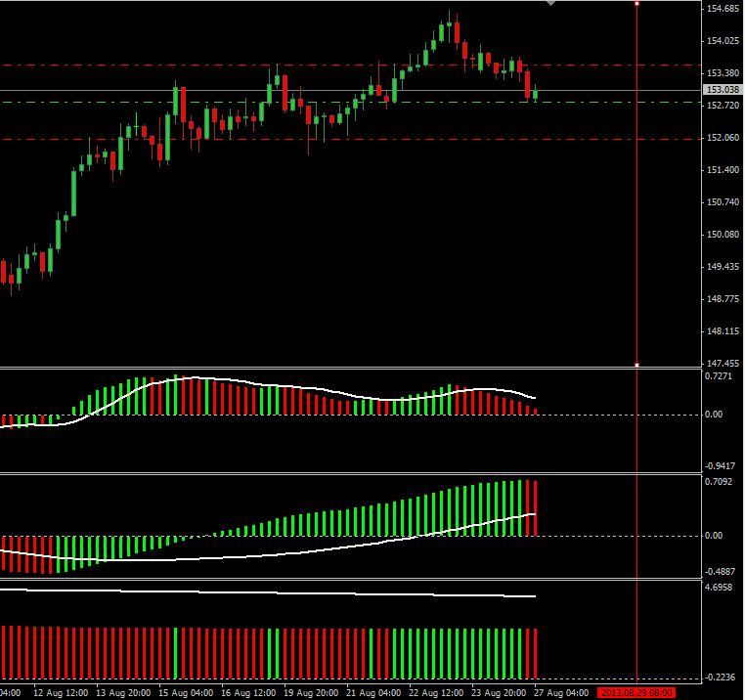Screen dimensions: 745x700
Task: Click the 0.7271 indicator scale value
Action: click(x=719, y=376)
